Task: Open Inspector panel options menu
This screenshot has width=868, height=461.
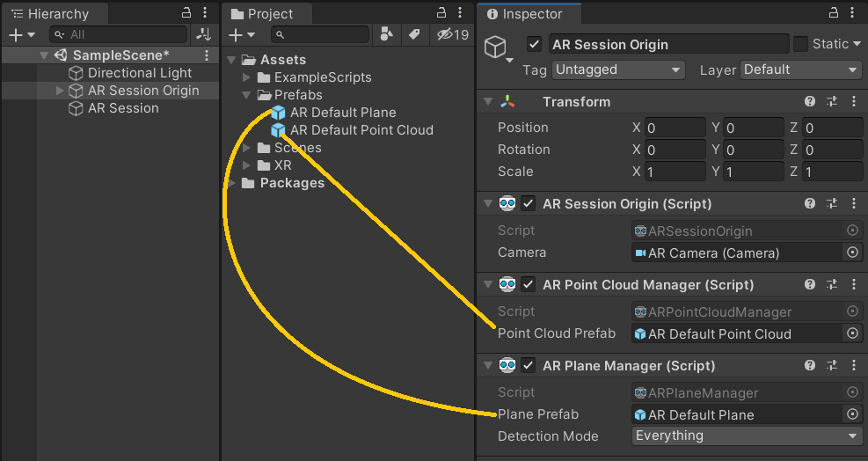Action: (x=852, y=12)
